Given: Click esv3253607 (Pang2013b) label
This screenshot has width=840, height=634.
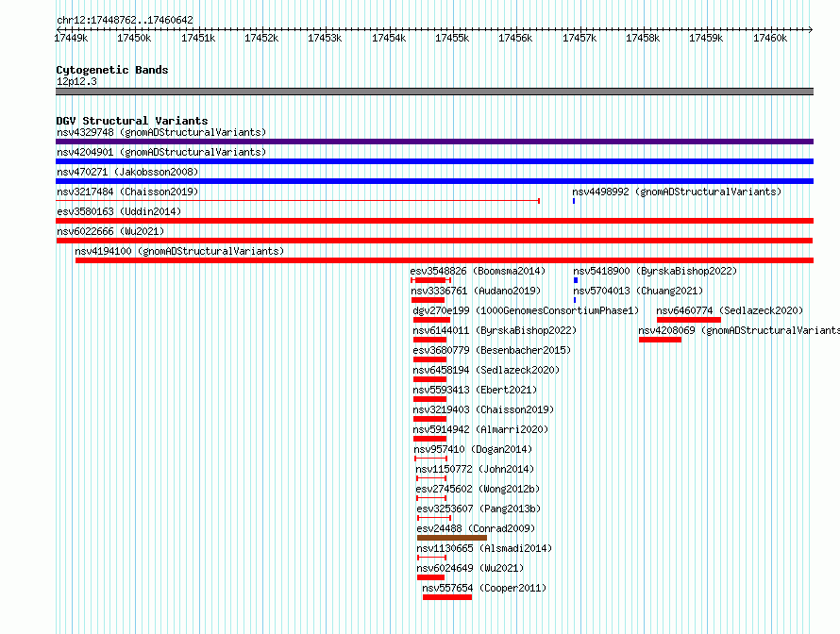Looking at the screenshot, I should pos(479,509).
